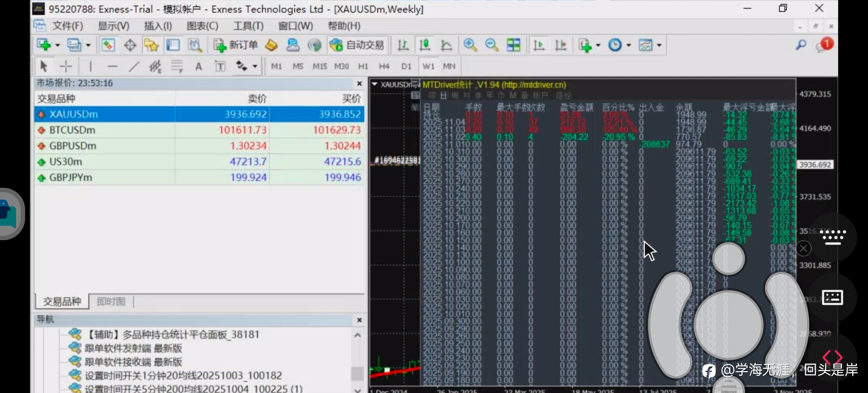Toggle candlestick chart mode
This screenshot has height=393, width=868.
coord(425,45)
